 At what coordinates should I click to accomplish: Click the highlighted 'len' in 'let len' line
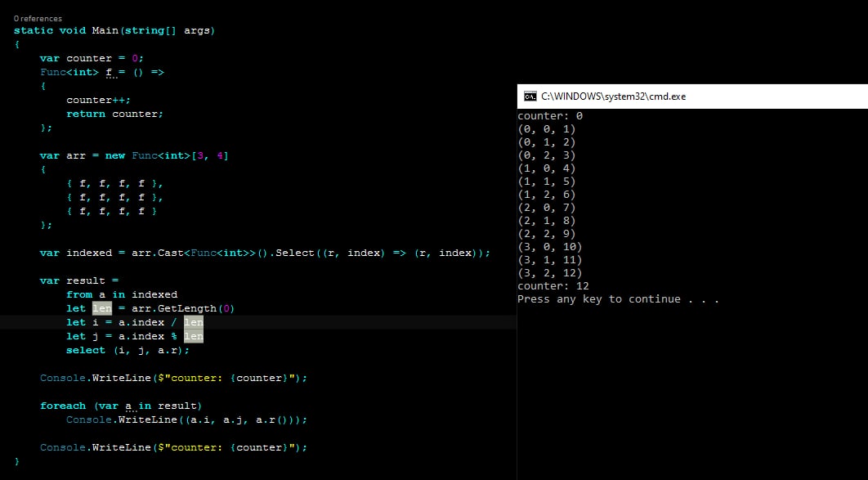[x=102, y=308]
